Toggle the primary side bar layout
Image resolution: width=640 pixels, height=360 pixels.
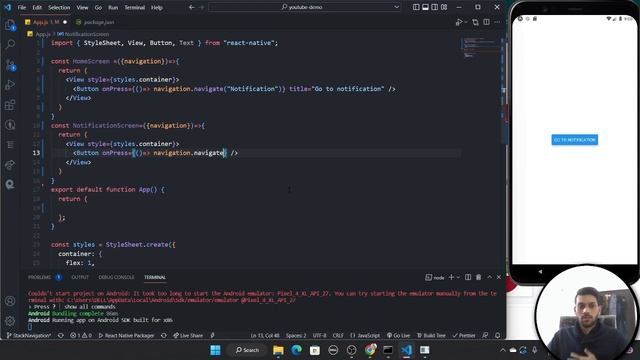(x=416, y=7)
